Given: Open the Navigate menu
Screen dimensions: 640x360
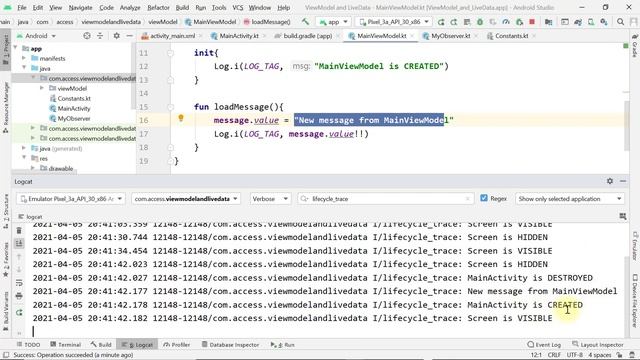Looking at the screenshot, I should [80, 7].
